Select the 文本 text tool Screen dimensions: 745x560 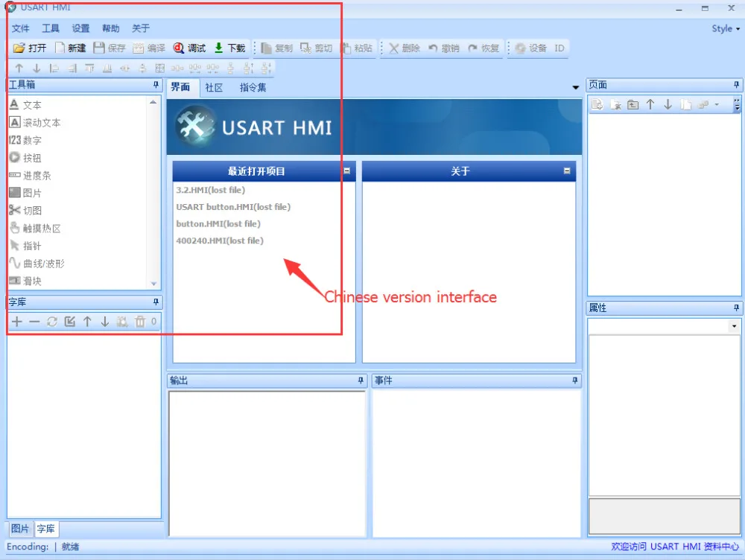[25, 104]
